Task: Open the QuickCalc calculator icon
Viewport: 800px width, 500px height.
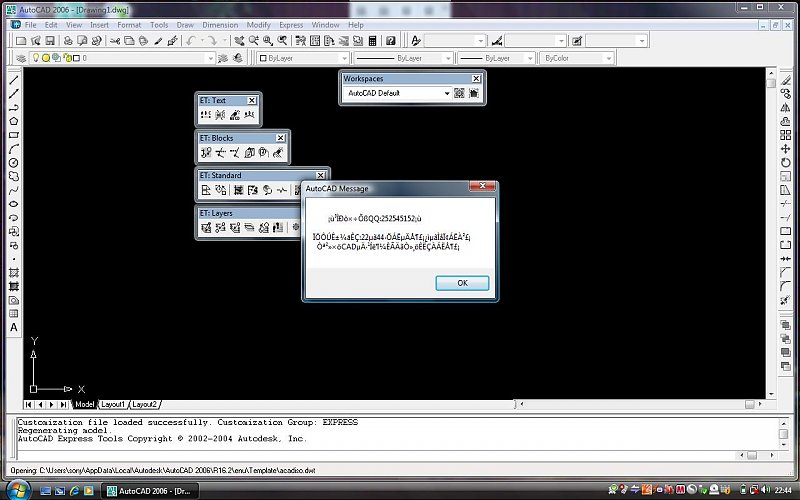Action: point(372,40)
